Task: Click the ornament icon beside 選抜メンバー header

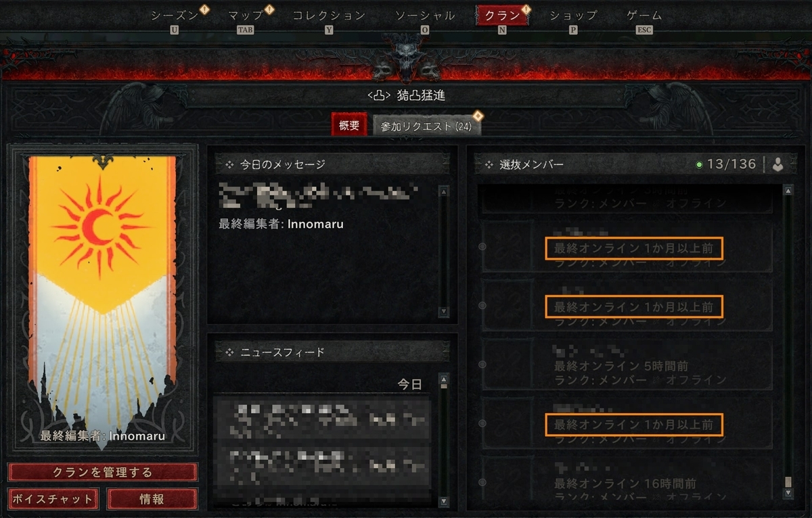Action: (489, 164)
